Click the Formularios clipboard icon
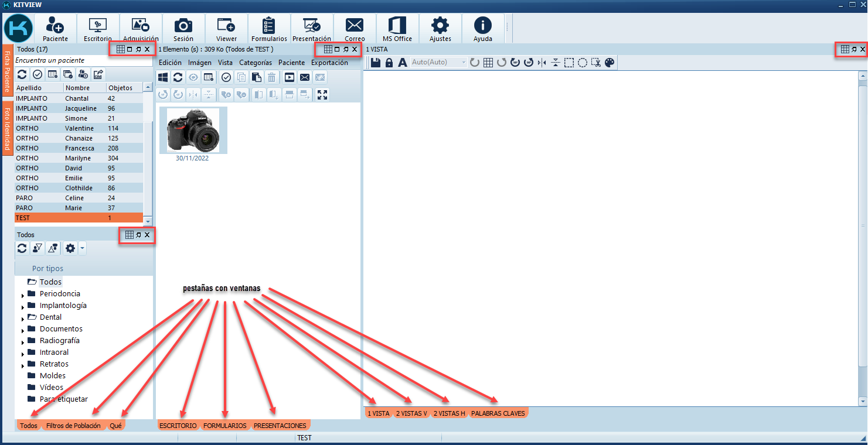Screen dimensions: 868x445 click(269, 25)
